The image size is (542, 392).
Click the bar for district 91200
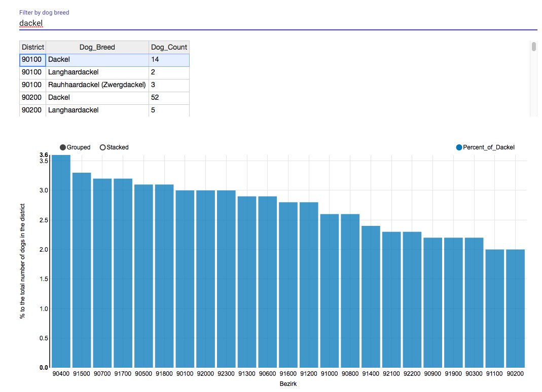tap(309, 285)
